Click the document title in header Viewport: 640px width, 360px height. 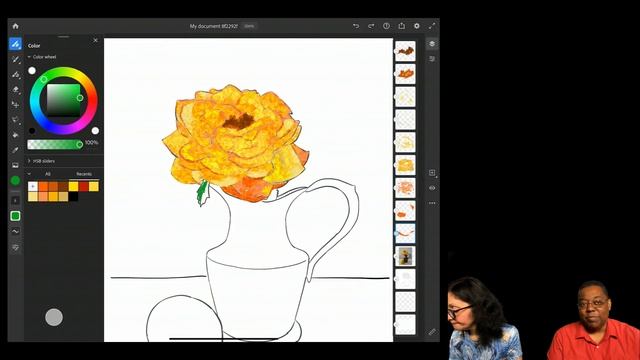213,26
